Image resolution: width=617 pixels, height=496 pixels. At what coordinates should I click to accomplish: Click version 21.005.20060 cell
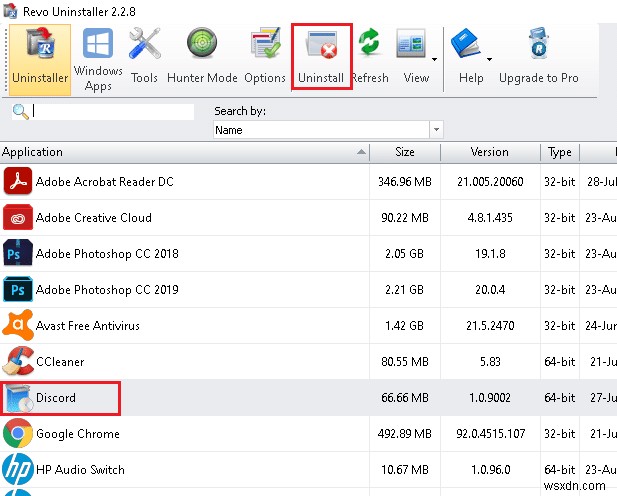pyautogui.click(x=490, y=181)
